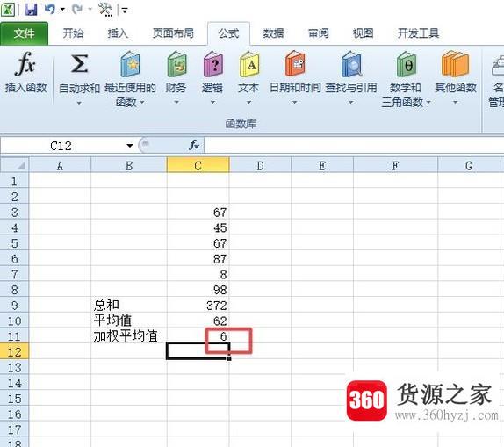Screen dimensions: 504x447
Task: Click the Select All corner button
Action: [15, 165]
